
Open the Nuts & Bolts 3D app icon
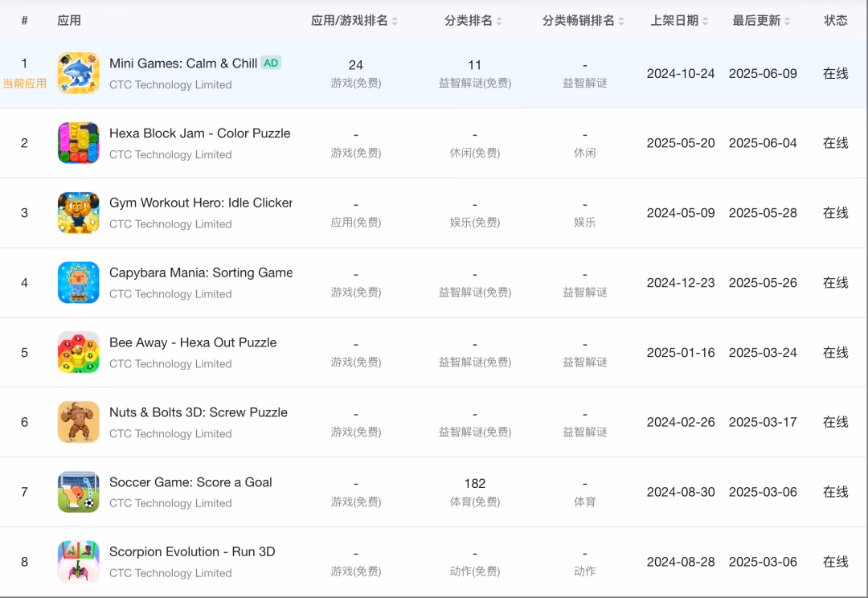[79, 422]
